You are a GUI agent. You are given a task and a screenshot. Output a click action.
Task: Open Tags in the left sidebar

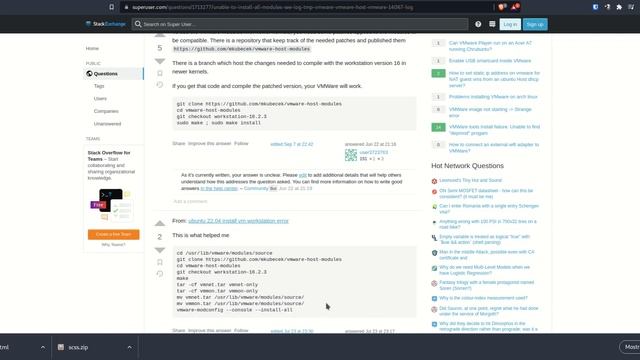[99, 86]
